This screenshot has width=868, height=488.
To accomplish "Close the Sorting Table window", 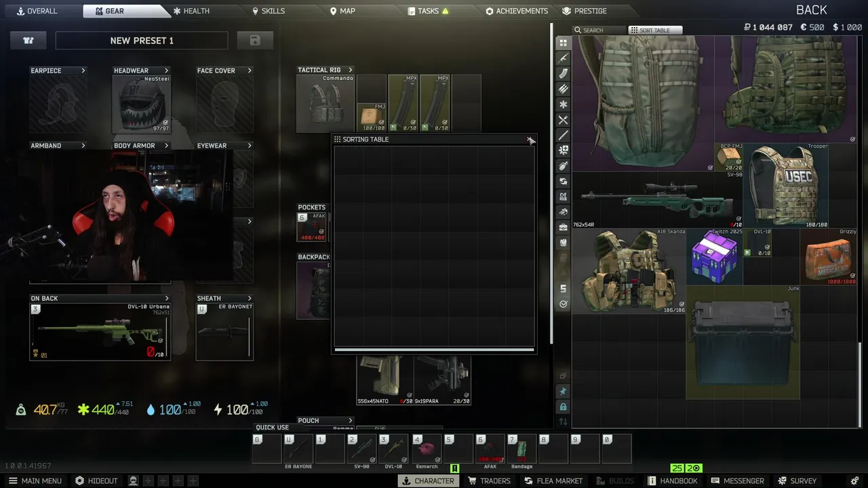I will pyautogui.click(x=530, y=140).
